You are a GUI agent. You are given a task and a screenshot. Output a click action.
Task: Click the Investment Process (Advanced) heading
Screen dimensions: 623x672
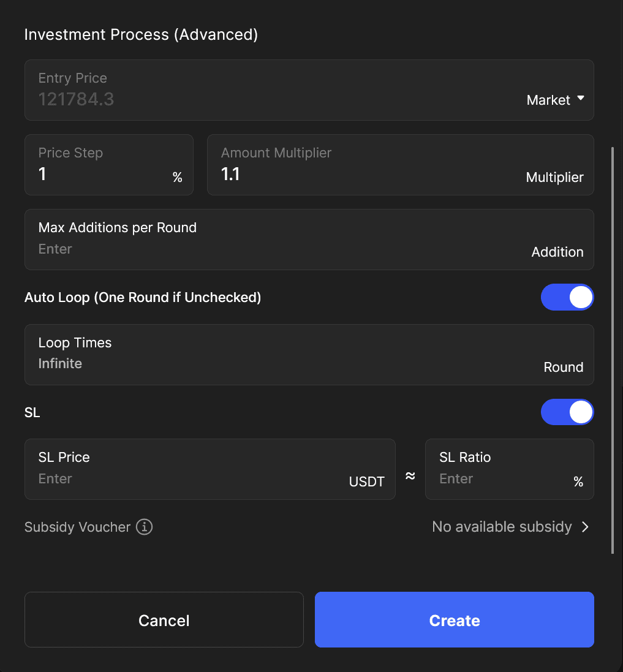(x=141, y=35)
